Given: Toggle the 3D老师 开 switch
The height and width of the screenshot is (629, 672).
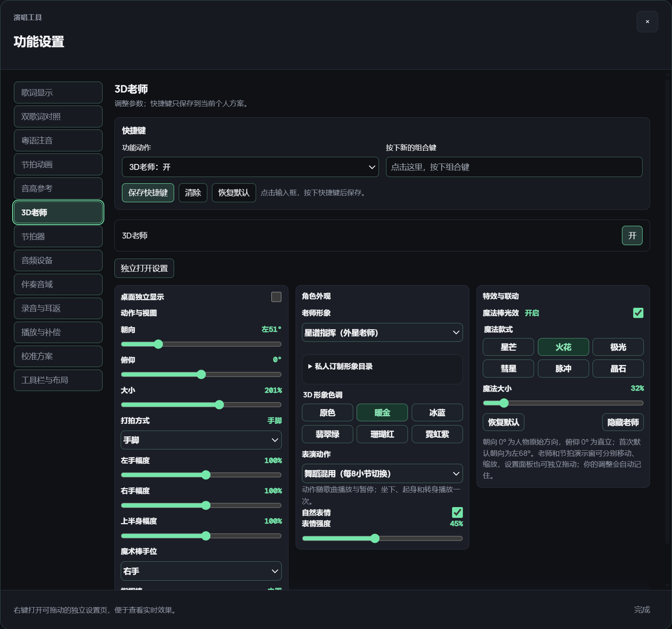Looking at the screenshot, I should point(632,235).
